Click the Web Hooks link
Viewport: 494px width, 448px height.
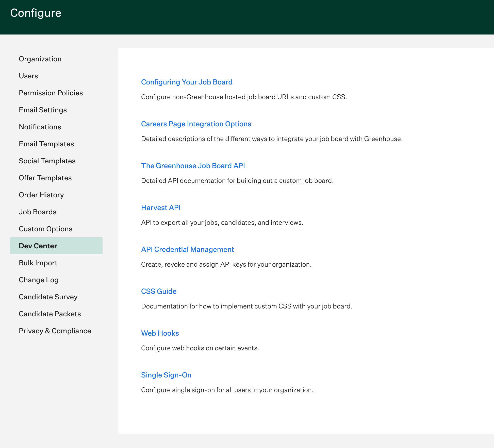click(x=160, y=333)
